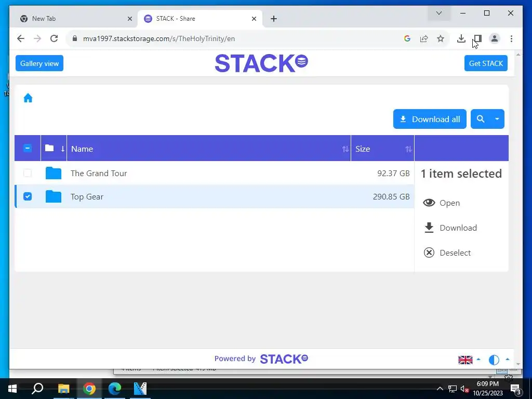Image resolution: width=532 pixels, height=399 pixels.
Task: Click the home breadcrumb icon
Action: click(x=28, y=98)
